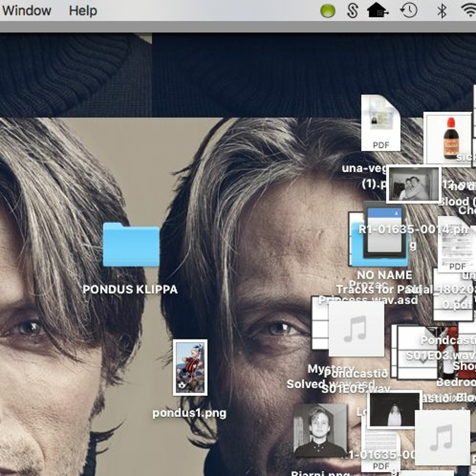This screenshot has height=476, width=476.
Task: Select the PONDUS KLIPPA folder icon
Action: point(131,244)
